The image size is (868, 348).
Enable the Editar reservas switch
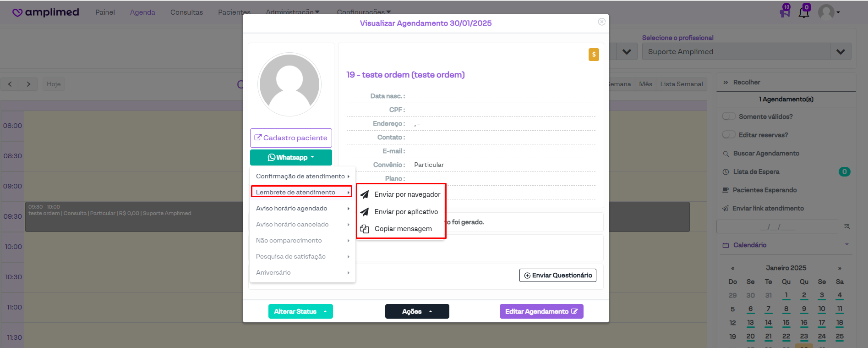click(728, 135)
